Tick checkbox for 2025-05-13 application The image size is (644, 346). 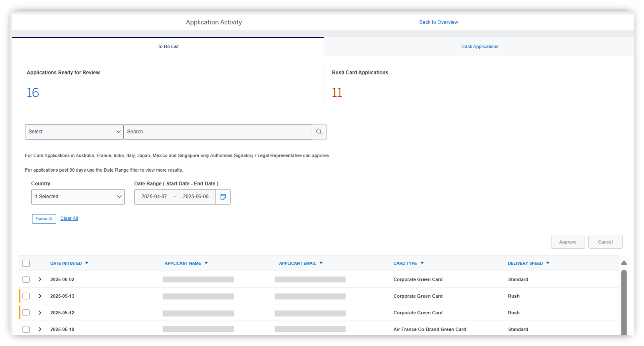pyautogui.click(x=26, y=296)
